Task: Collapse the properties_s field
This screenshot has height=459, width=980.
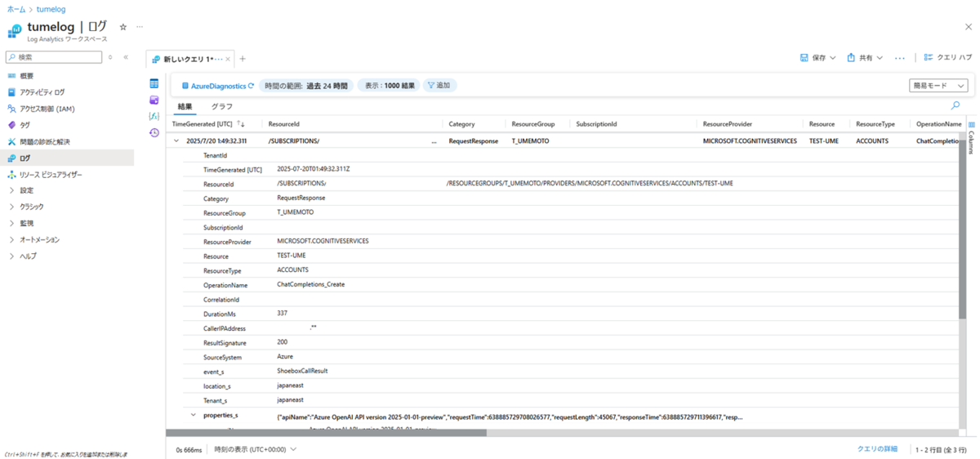Action: click(194, 415)
